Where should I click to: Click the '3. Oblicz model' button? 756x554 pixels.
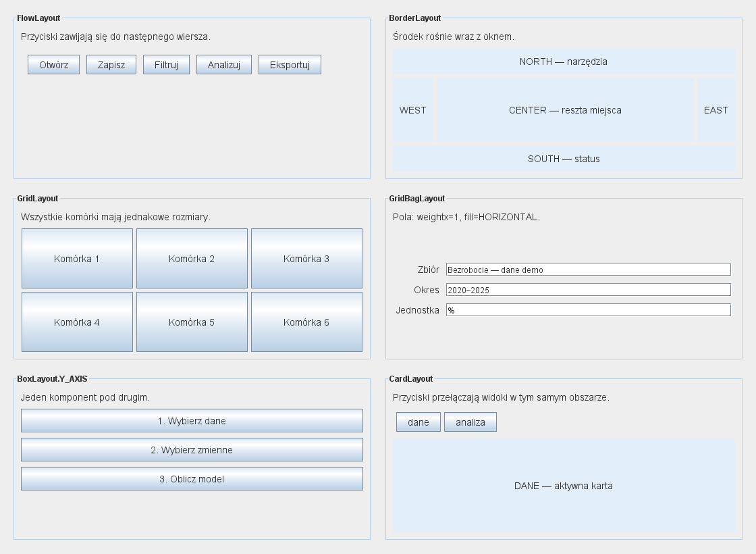192,479
